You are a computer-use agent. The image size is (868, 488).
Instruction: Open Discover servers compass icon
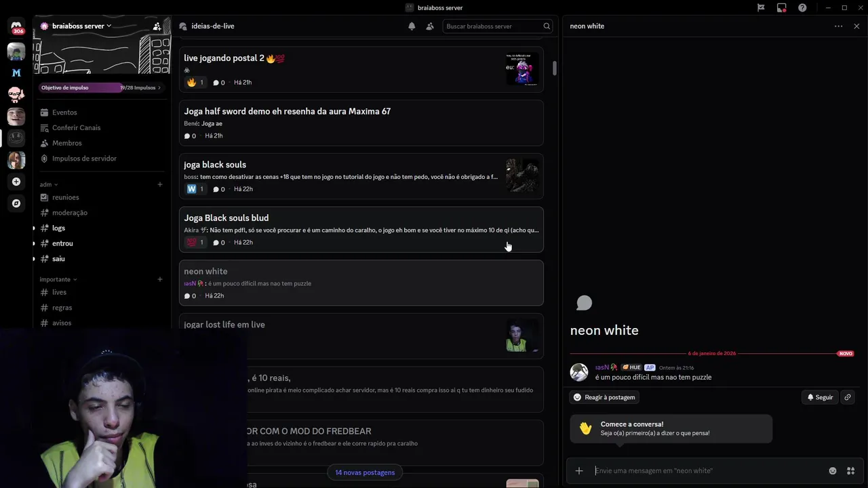click(16, 203)
